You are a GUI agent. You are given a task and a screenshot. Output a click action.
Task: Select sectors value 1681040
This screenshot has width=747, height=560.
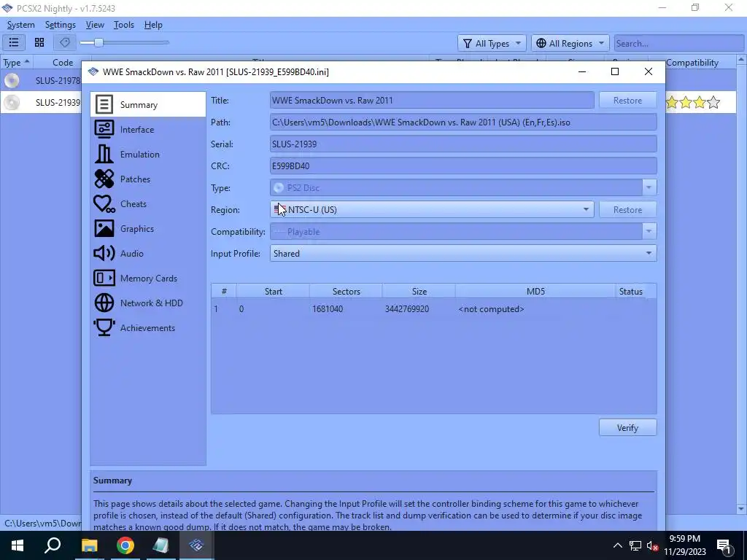coord(328,309)
